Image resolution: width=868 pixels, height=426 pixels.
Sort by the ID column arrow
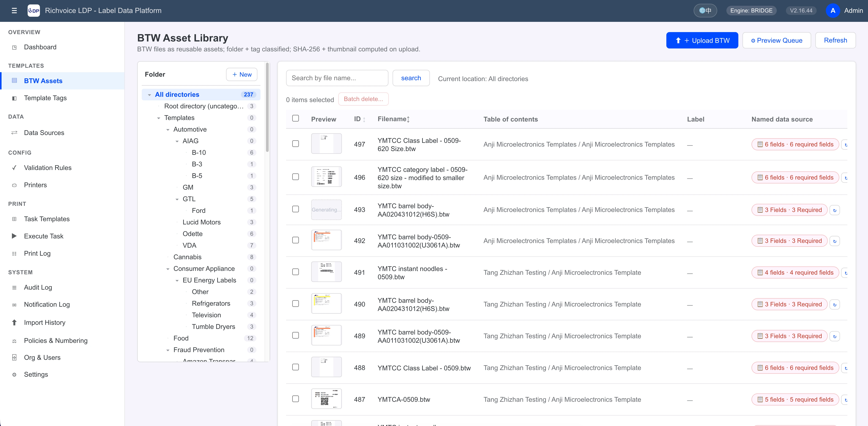tap(364, 119)
